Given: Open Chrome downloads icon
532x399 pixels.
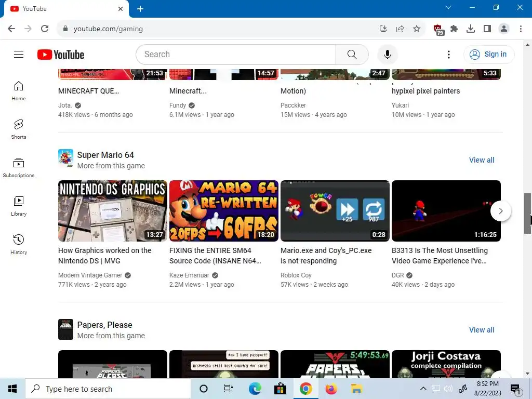Looking at the screenshot, I should [471, 29].
